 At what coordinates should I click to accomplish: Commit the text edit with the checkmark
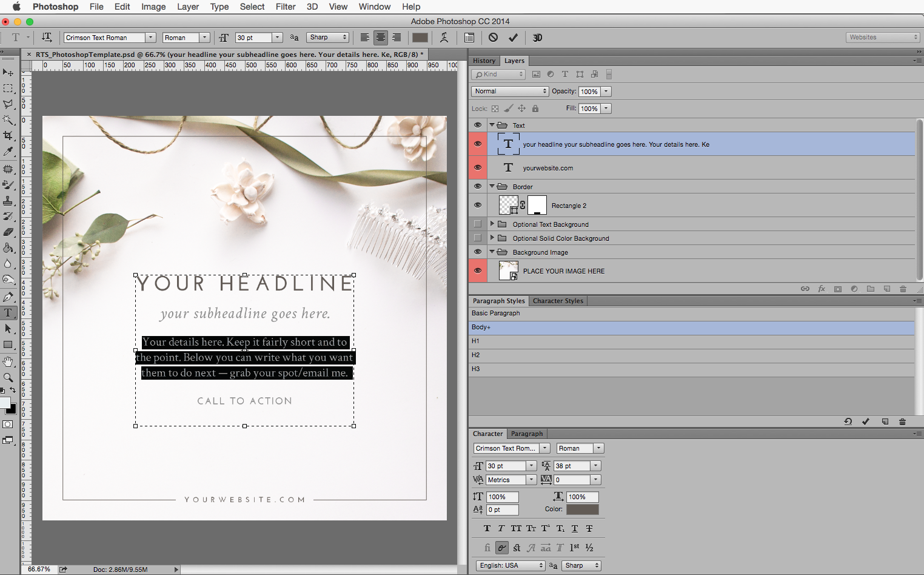[514, 37]
